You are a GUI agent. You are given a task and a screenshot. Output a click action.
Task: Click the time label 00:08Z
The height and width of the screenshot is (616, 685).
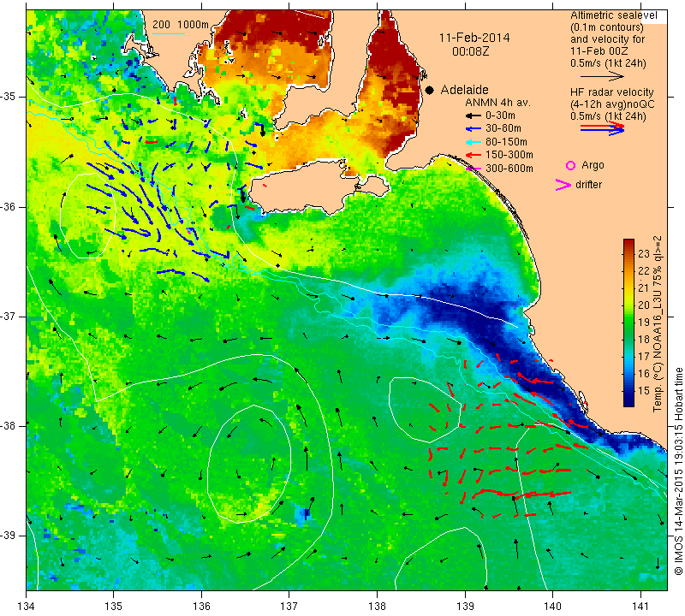[x=470, y=51]
